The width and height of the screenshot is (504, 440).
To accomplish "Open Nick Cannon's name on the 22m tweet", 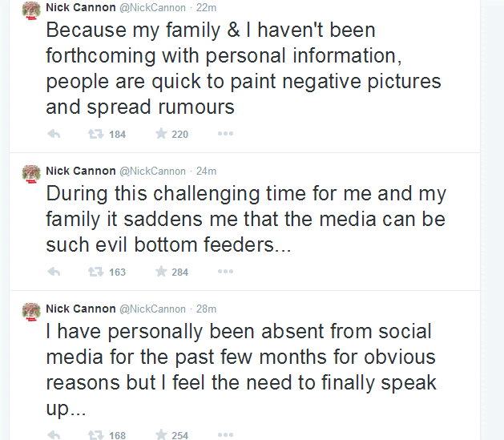I will pyautogui.click(x=80, y=8).
